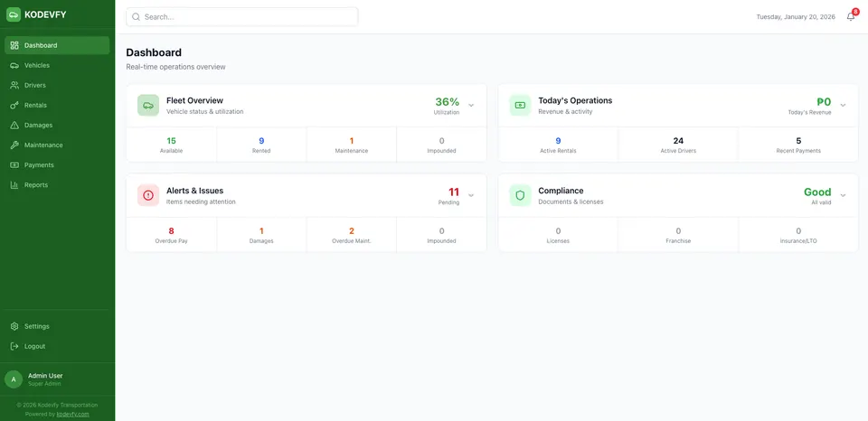868x421 pixels.
Task: Click the 36% Utilization value
Action: (448, 102)
